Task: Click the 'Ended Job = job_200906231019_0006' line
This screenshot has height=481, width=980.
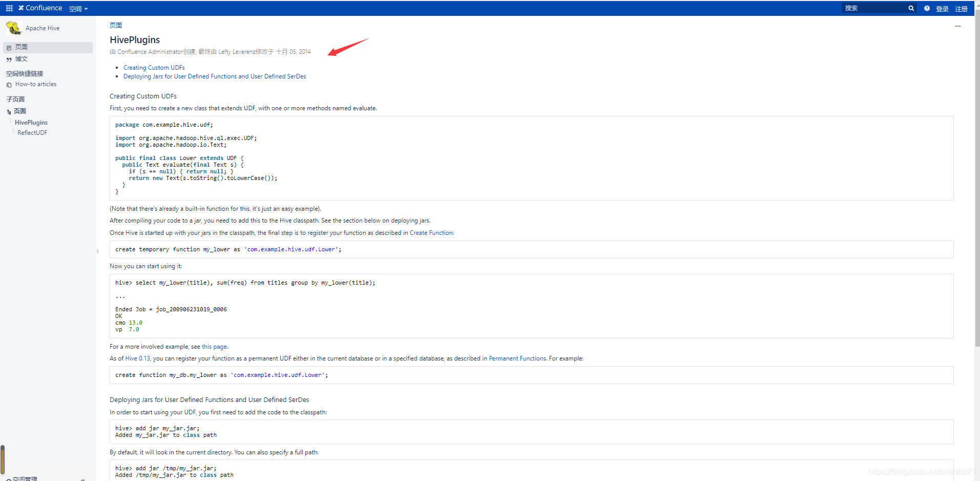Action: (x=171, y=309)
